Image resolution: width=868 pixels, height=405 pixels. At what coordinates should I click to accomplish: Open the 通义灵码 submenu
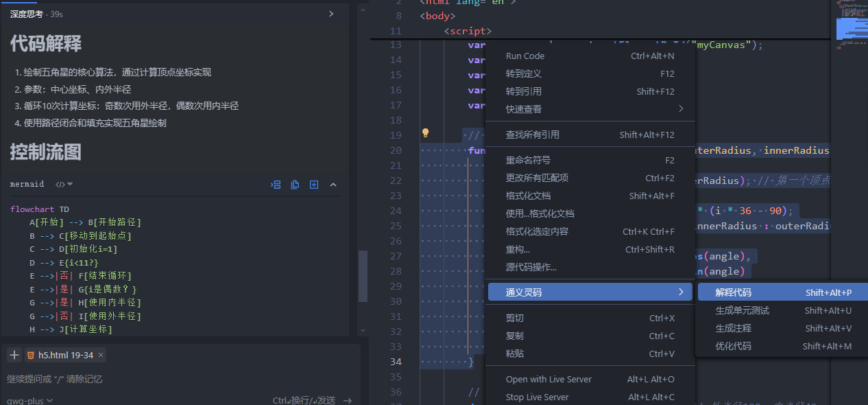590,292
